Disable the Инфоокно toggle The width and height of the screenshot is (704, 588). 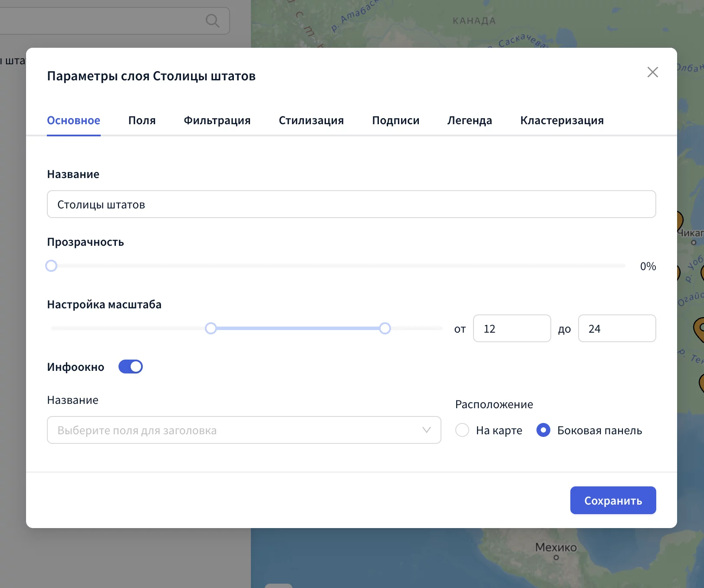point(131,367)
